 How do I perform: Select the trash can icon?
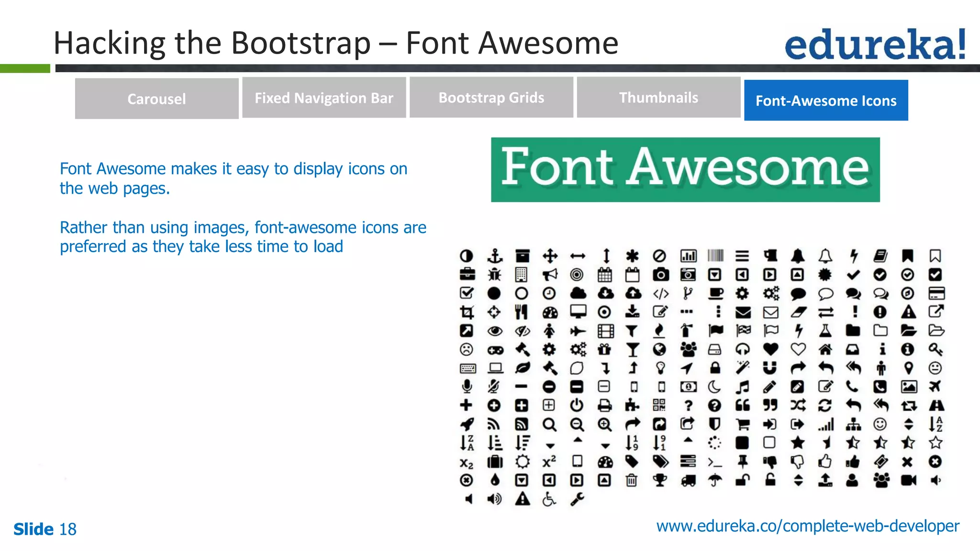pyautogui.click(x=632, y=480)
